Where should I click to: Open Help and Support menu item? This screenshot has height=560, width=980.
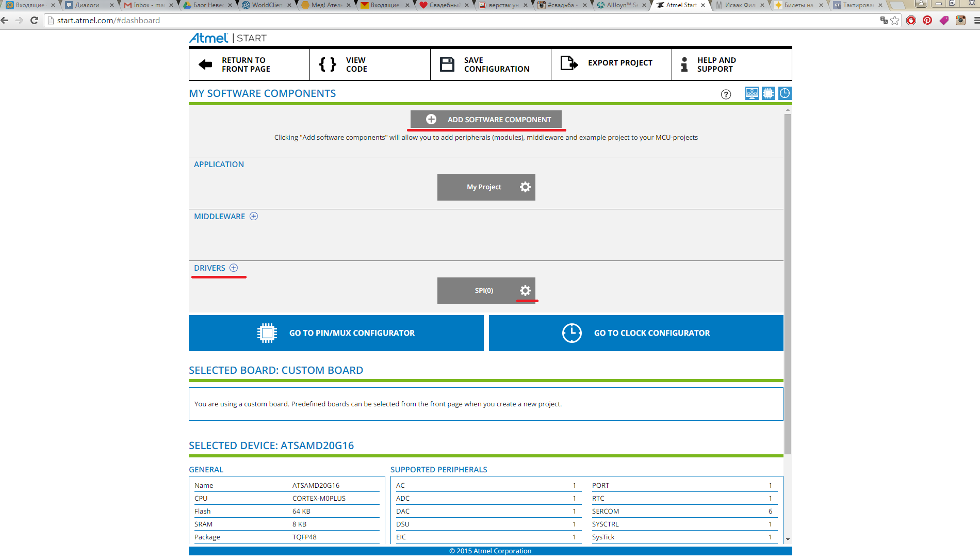pos(732,64)
